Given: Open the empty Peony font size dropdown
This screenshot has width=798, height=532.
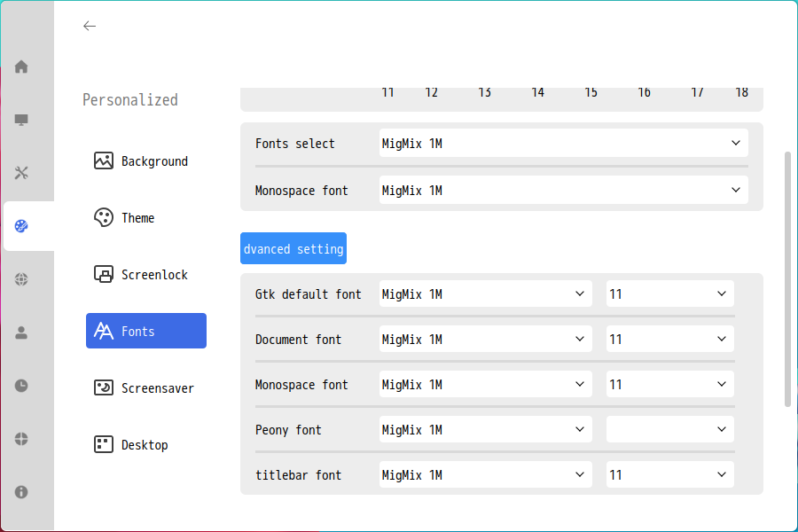Looking at the screenshot, I should click(x=669, y=429).
